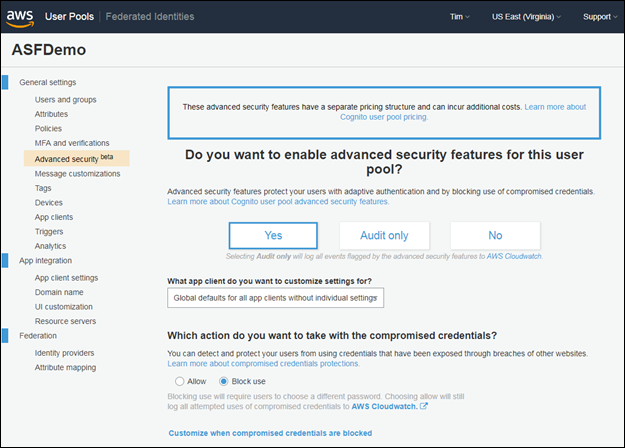Follow the italic AWS Cloudwatch link under buttons
The width and height of the screenshot is (625, 448).
pyautogui.click(x=514, y=256)
